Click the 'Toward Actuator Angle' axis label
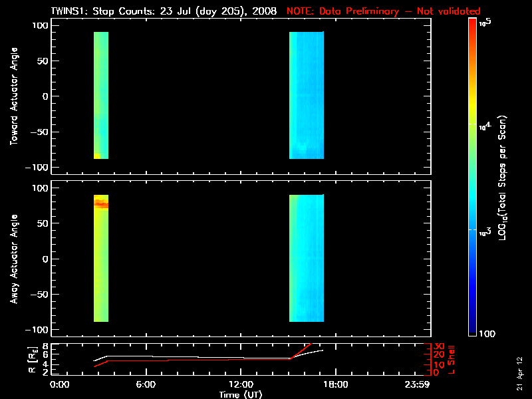 coord(14,96)
